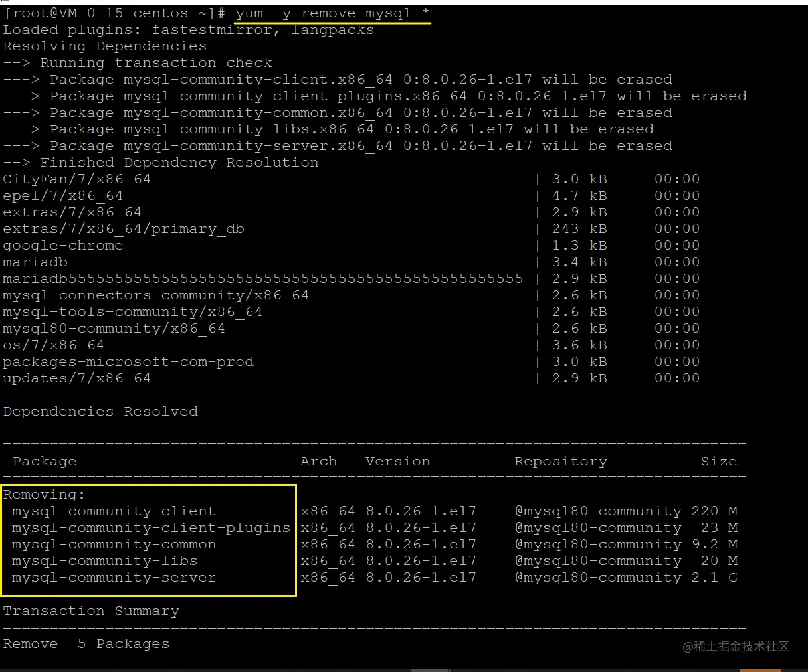Click the 'CityFan/7/x86_64' repository row

tap(352, 179)
